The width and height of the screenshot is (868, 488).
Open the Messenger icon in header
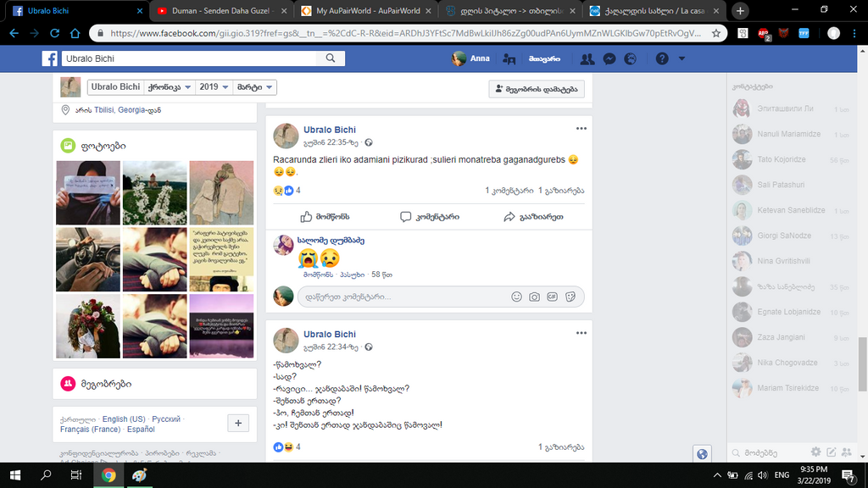pyautogui.click(x=609, y=58)
